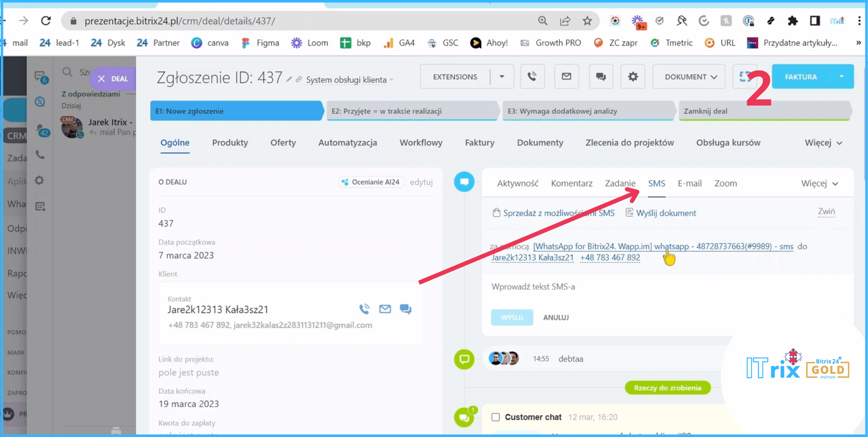
Task: Call the contact using the phone icon
Action: coord(364,309)
